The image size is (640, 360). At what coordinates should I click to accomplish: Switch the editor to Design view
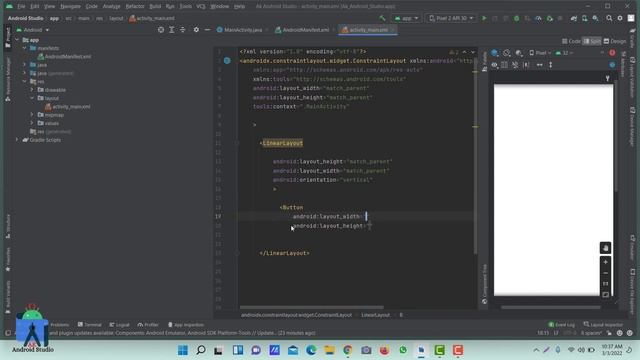(x=615, y=41)
